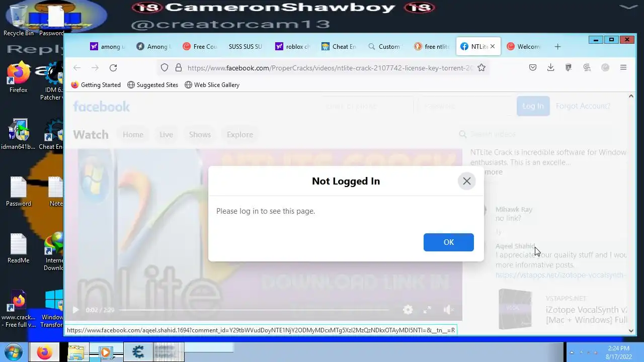Show hidden system tray icons
The width and height of the screenshot is (644, 362).
tap(572, 352)
